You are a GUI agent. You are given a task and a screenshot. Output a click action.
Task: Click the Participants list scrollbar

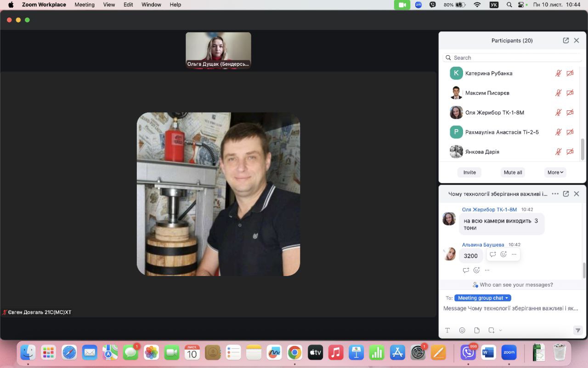point(583,149)
